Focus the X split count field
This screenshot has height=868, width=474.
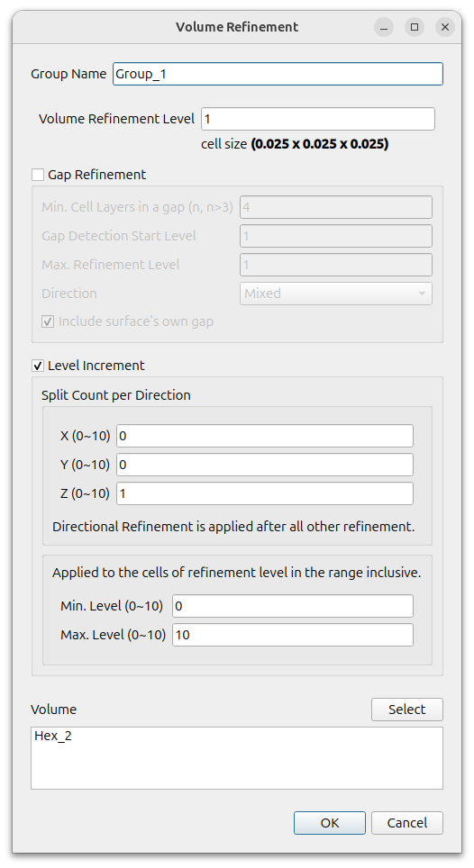tap(265, 436)
